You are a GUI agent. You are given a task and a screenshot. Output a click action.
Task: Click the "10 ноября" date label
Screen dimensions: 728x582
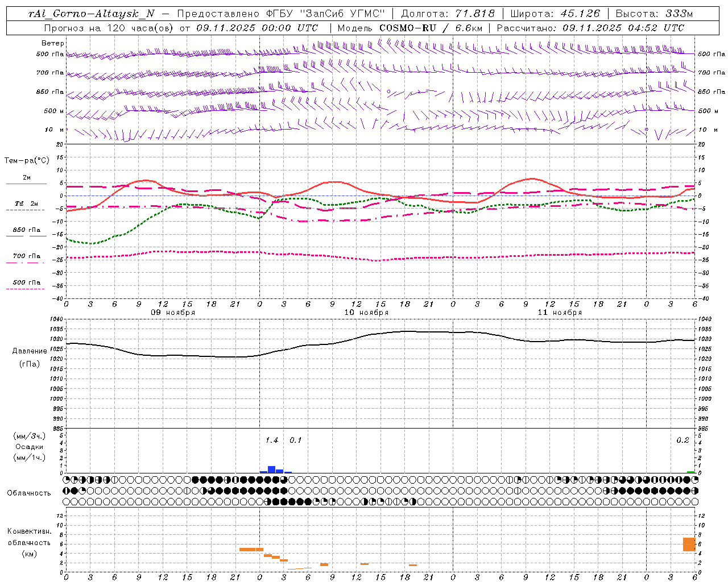[x=366, y=313]
